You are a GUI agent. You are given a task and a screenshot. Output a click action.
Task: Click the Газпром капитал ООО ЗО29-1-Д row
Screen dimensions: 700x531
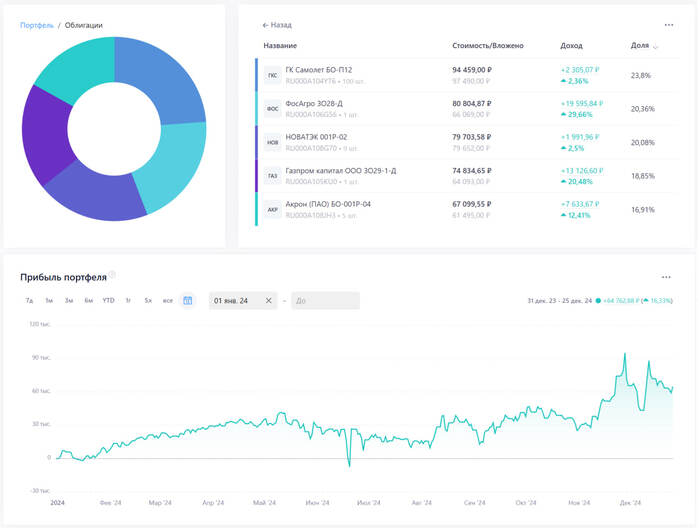(340, 171)
